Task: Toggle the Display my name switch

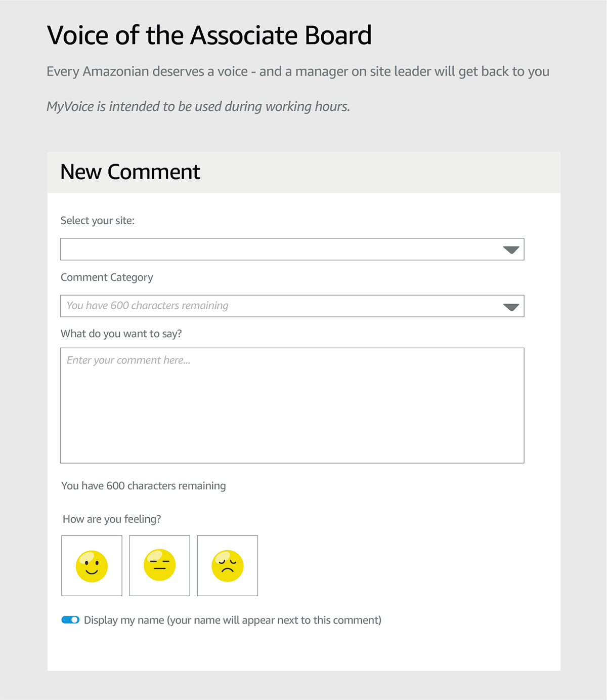Action: click(70, 620)
